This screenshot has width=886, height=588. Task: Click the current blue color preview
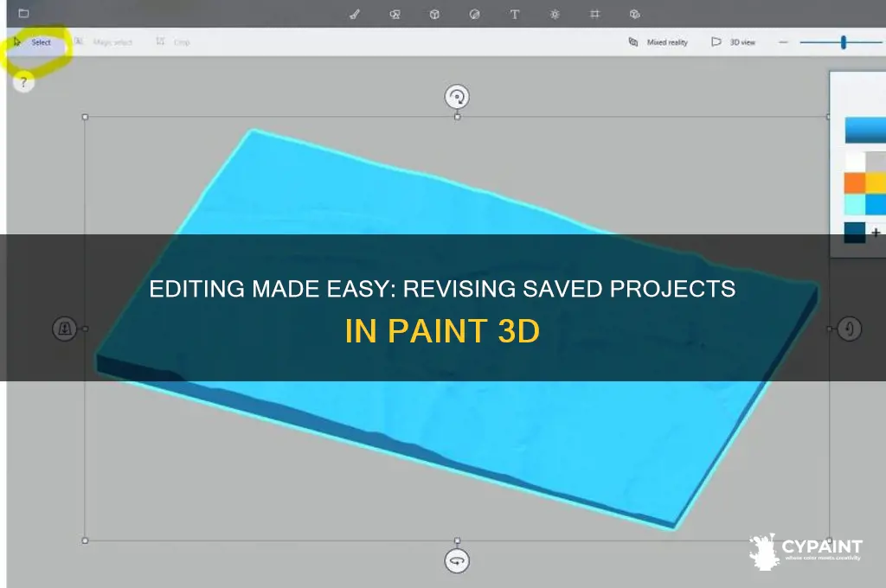(865, 130)
